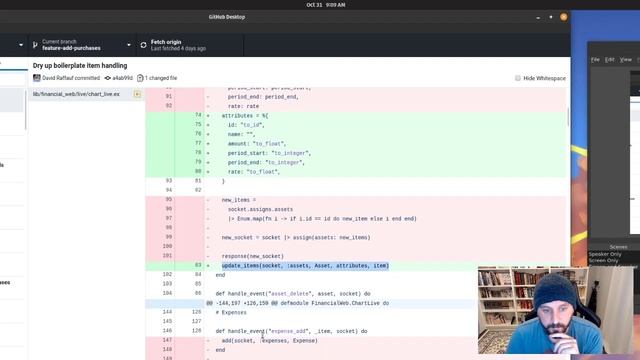
Task: Click the Current branch dropdown caret arrow
Action: pos(129,45)
